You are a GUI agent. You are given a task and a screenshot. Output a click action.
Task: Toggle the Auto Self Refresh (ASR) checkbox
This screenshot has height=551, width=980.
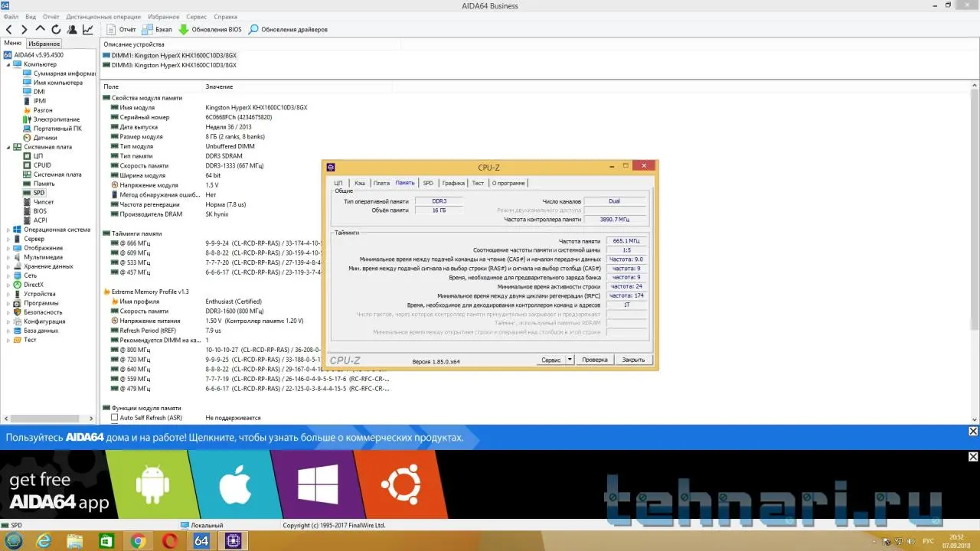click(x=115, y=418)
